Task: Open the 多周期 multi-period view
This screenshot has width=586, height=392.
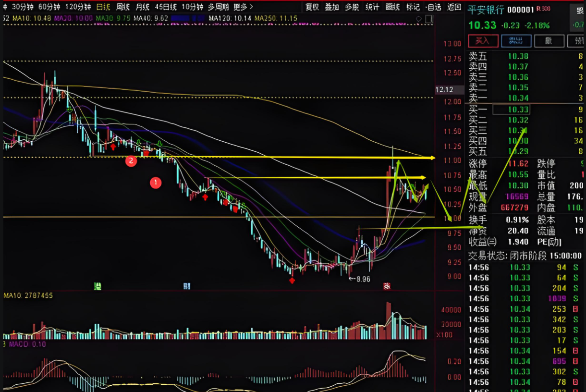Action: coord(219,7)
